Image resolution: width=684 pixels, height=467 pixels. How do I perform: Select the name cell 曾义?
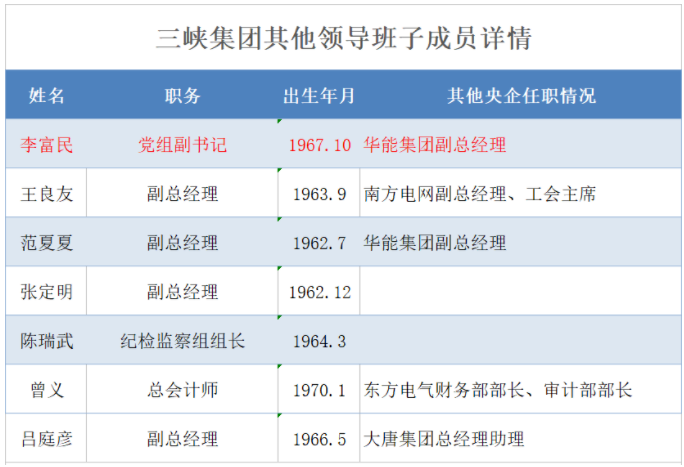(47, 390)
